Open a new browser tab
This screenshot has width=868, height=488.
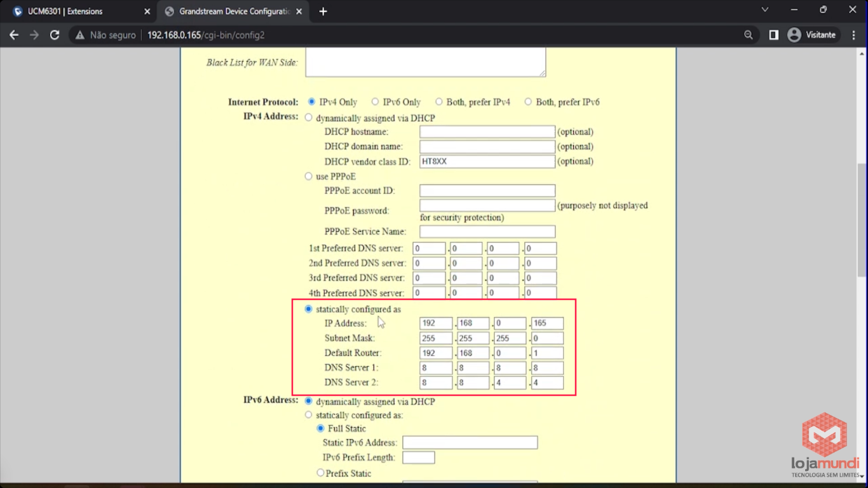tap(323, 11)
